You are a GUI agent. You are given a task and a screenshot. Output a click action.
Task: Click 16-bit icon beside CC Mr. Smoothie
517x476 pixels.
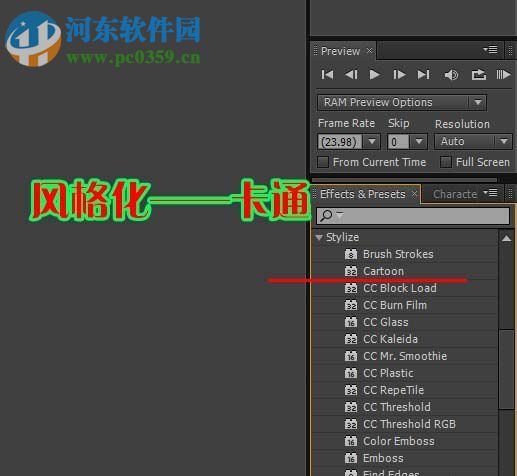(x=351, y=356)
